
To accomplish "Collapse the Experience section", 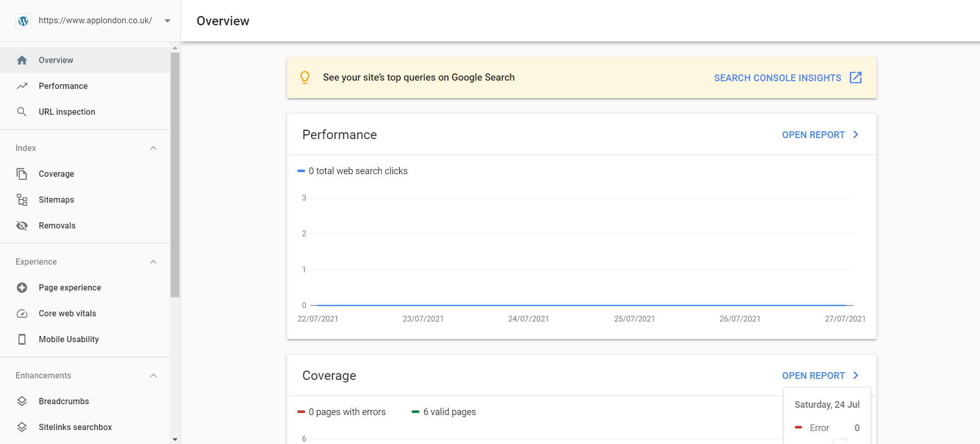I will click(153, 262).
